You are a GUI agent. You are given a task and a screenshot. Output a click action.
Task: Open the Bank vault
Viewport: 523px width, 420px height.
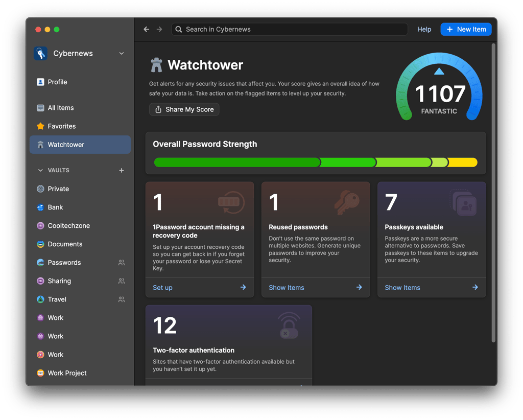pos(80,207)
